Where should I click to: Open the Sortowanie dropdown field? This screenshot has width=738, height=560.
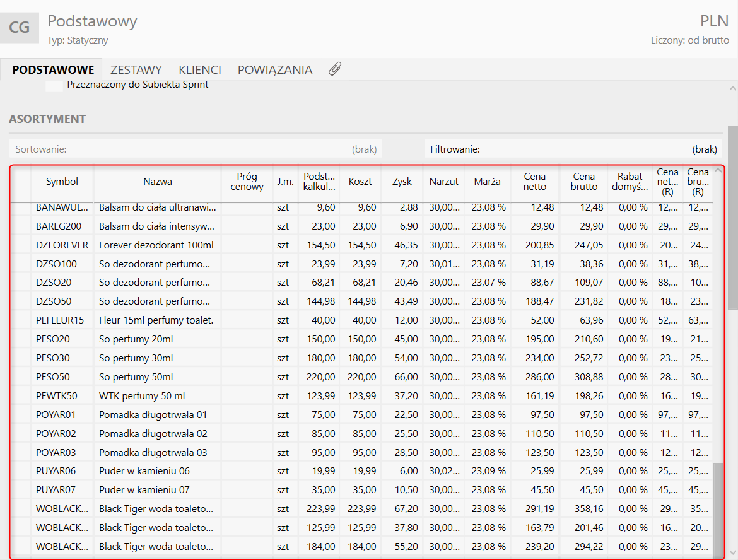click(196, 149)
